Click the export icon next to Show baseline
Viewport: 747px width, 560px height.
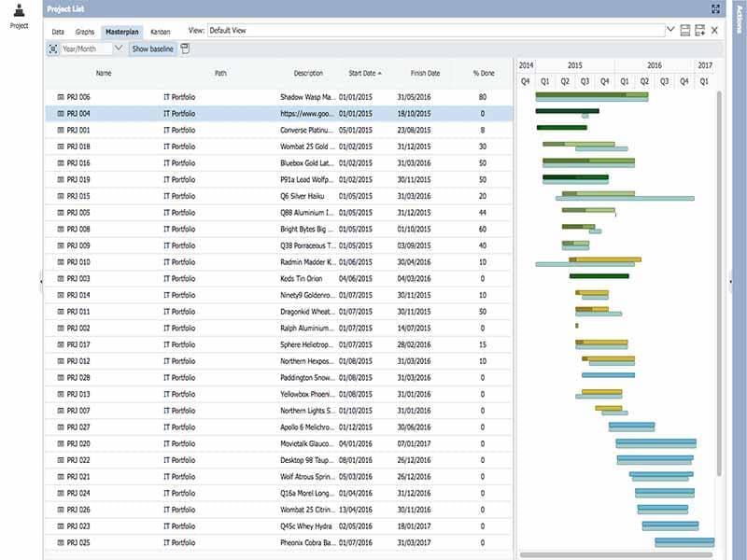[x=185, y=49]
